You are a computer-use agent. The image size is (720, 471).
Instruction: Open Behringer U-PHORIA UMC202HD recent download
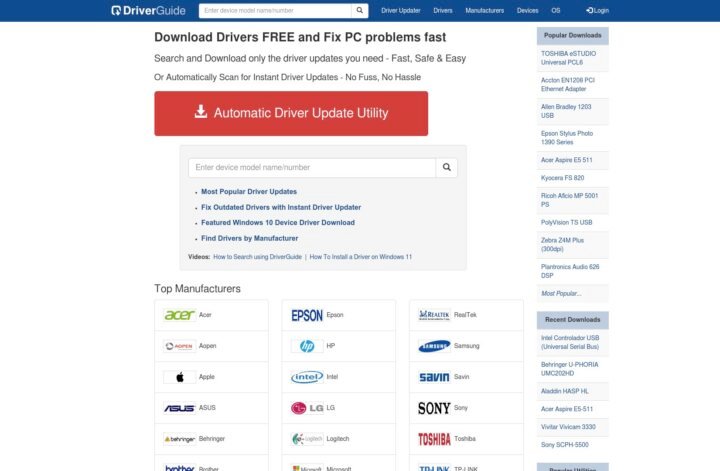point(573,369)
